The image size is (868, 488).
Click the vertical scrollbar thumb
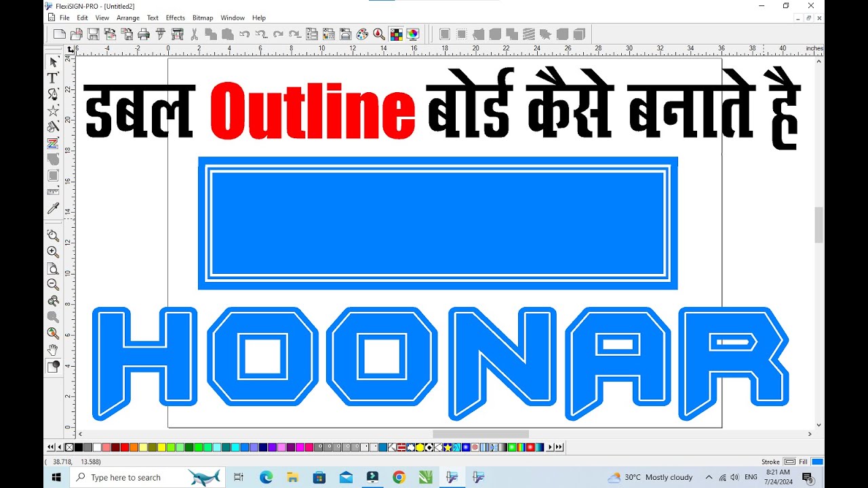coord(819,225)
